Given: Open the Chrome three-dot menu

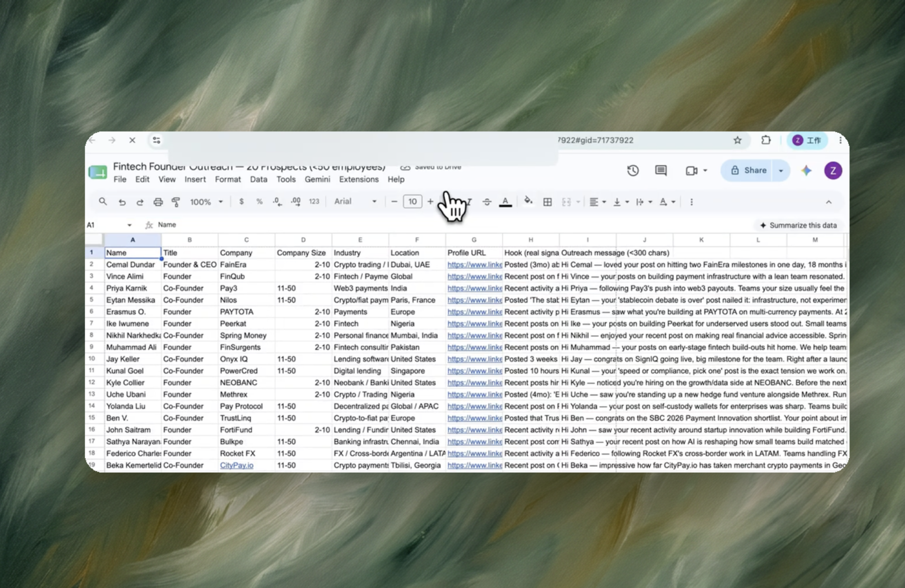Looking at the screenshot, I should click(840, 140).
